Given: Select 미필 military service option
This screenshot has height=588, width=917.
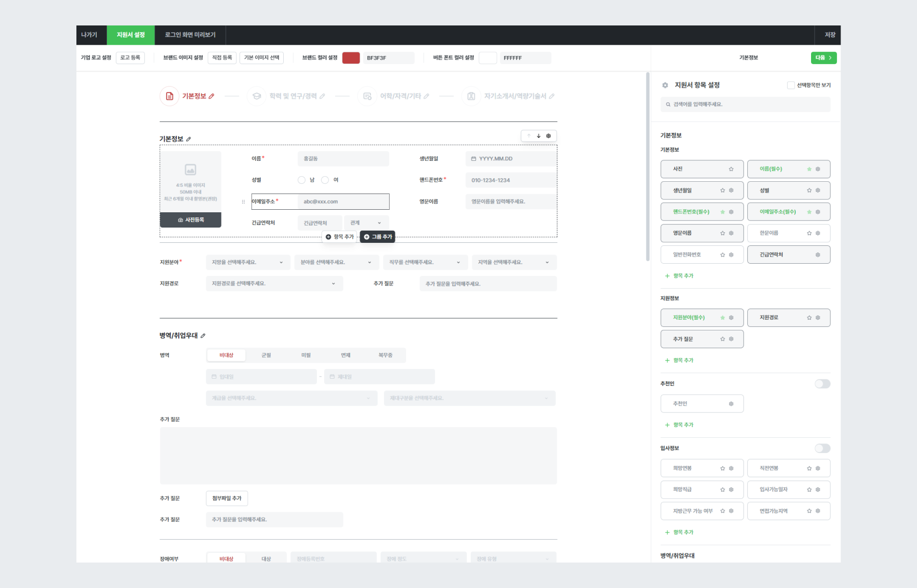Looking at the screenshot, I should pyautogui.click(x=306, y=355).
